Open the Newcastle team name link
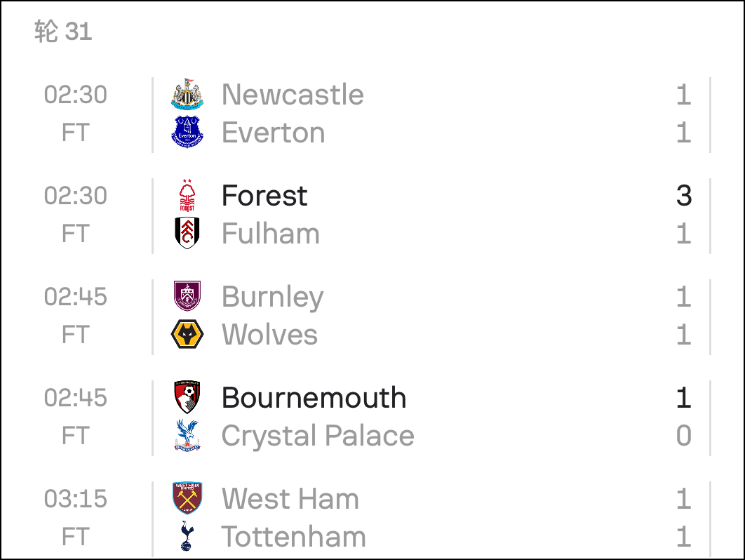The width and height of the screenshot is (745, 560). point(293,94)
